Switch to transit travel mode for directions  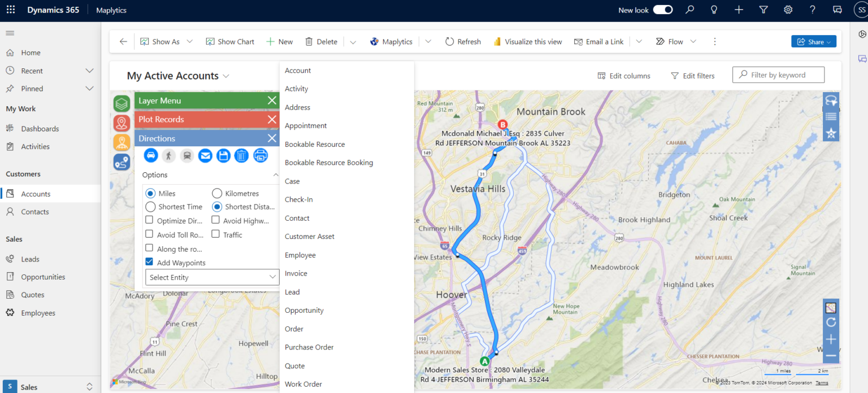(186, 155)
